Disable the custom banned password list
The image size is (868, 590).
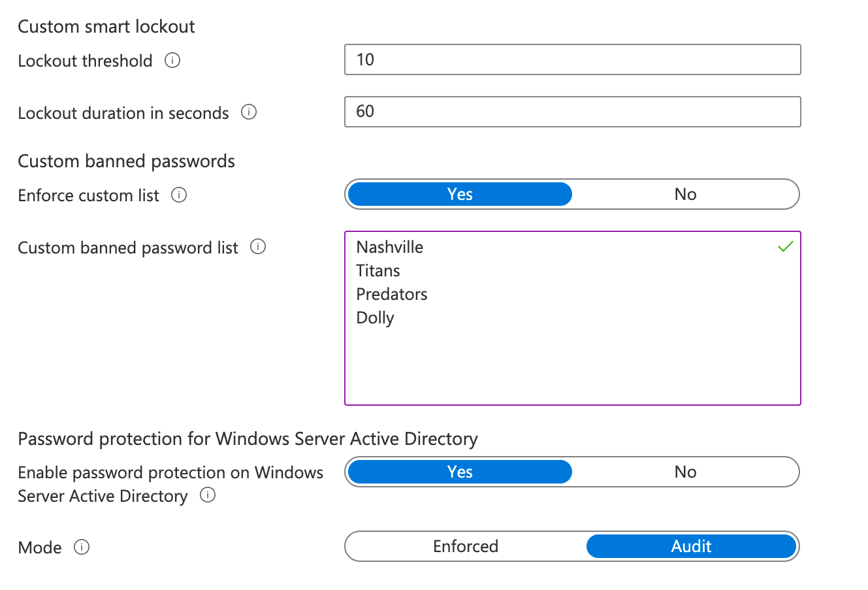[x=685, y=194]
